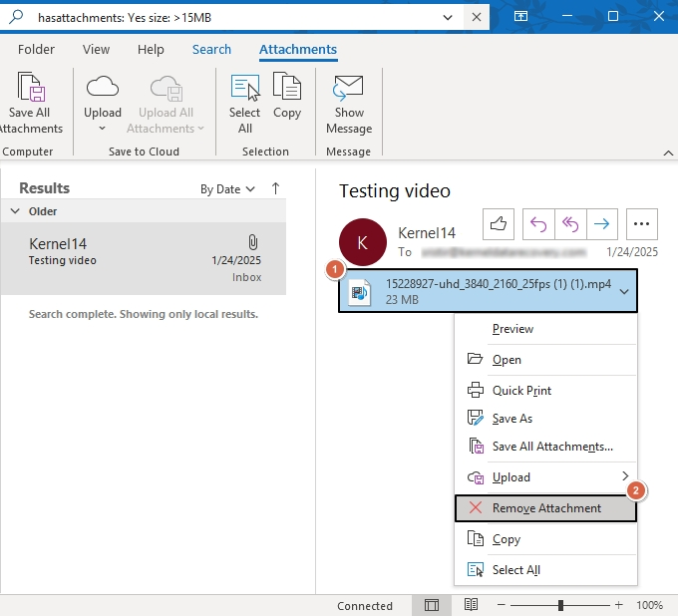Viewport: 678px width, 616px height.
Task: Reverse sort order with the up arrow
Action: pyautogui.click(x=275, y=188)
